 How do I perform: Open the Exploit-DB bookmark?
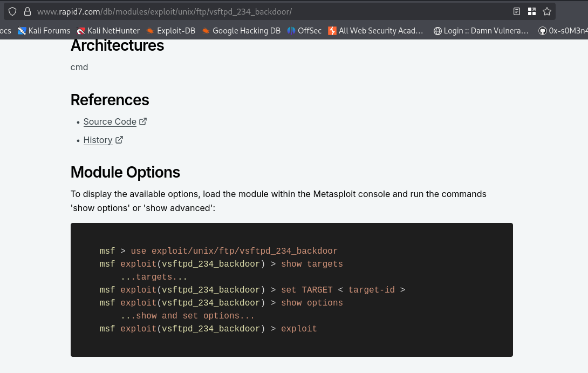pyautogui.click(x=170, y=31)
